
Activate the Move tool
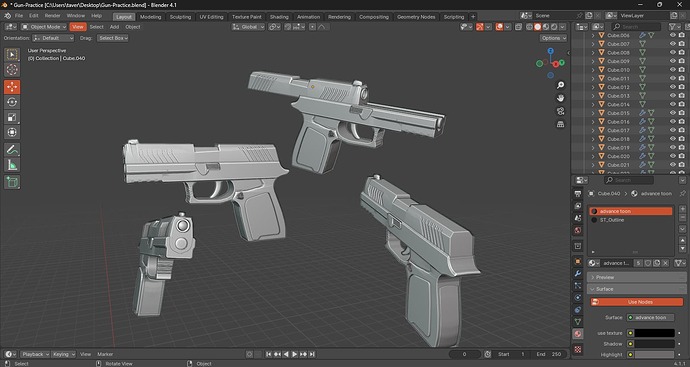click(12, 87)
